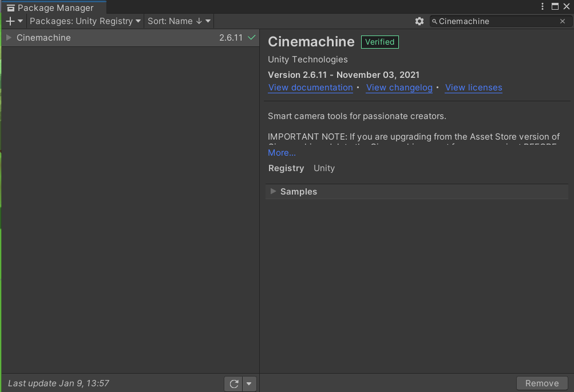The width and height of the screenshot is (574, 392).
Task: Click the Last update timestamp
Action: tap(58, 383)
